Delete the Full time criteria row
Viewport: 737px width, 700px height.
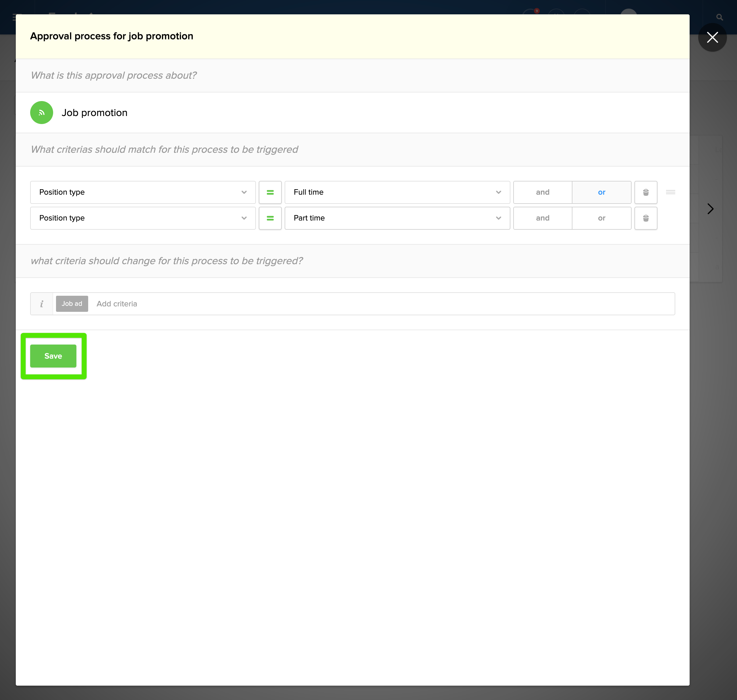646,192
